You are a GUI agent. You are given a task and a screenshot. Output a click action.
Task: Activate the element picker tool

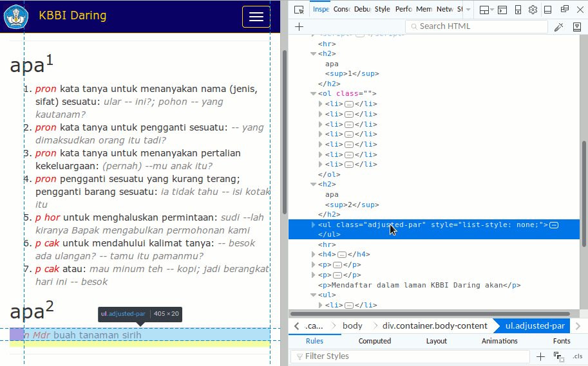pos(299,10)
